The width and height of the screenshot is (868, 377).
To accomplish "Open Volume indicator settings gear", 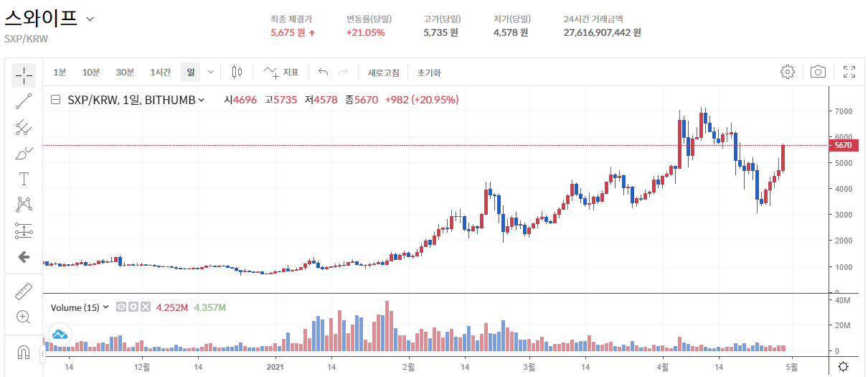I will pos(133,307).
